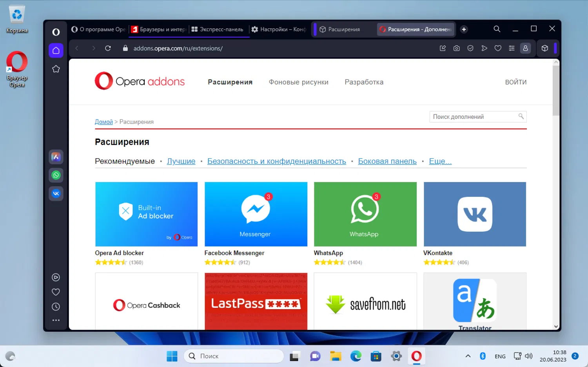Click the taskbar "Поиск" search box
Screen dimensions: 588x367
click(x=234, y=356)
